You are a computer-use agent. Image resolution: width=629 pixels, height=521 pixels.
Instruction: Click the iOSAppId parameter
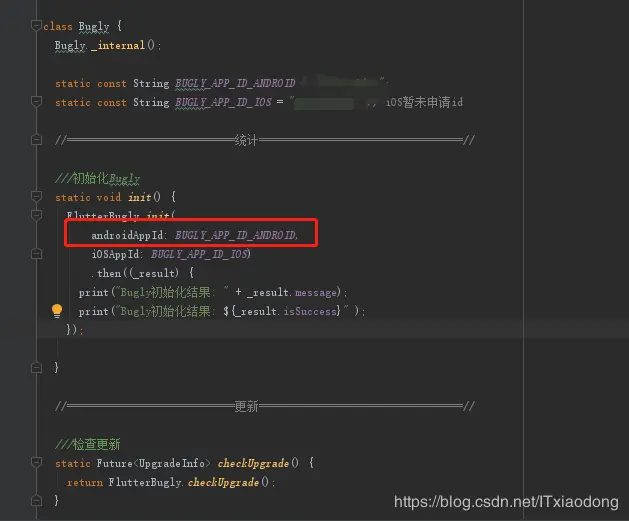tap(117, 254)
